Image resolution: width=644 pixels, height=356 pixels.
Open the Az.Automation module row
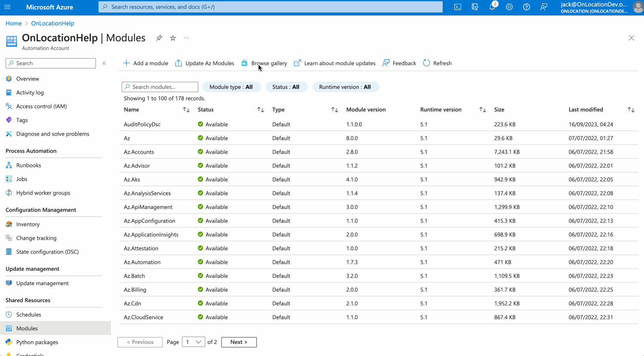pyautogui.click(x=379, y=262)
